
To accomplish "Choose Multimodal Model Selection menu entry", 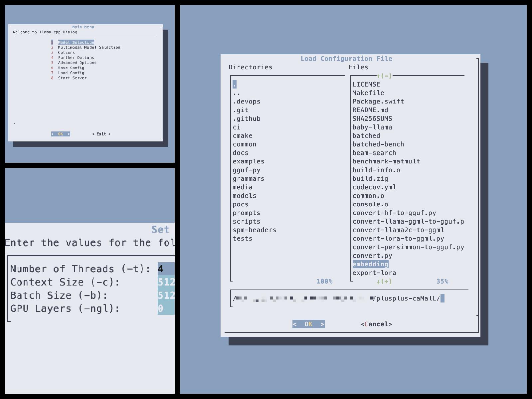I will (89, 47).
